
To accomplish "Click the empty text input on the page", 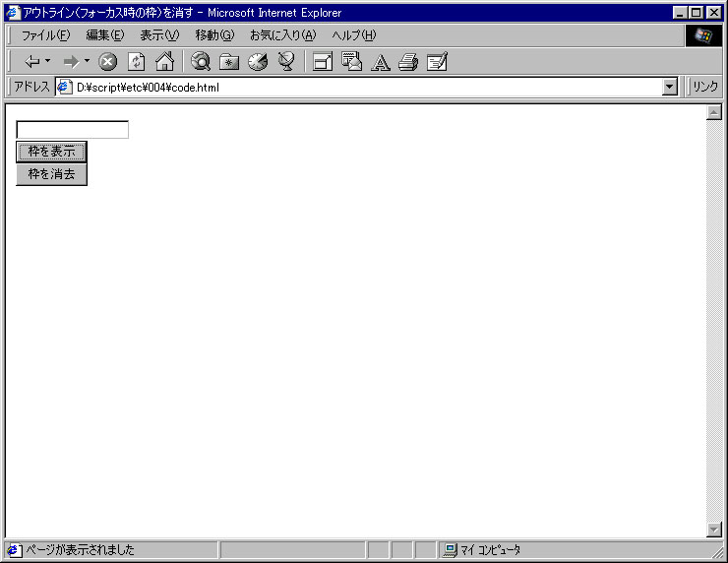I will click(73, 130).
